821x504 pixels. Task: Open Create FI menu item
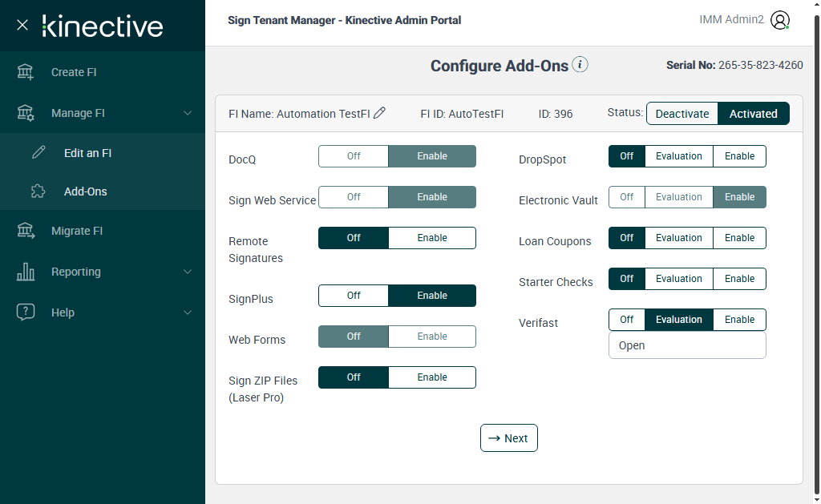coord(103,72)
